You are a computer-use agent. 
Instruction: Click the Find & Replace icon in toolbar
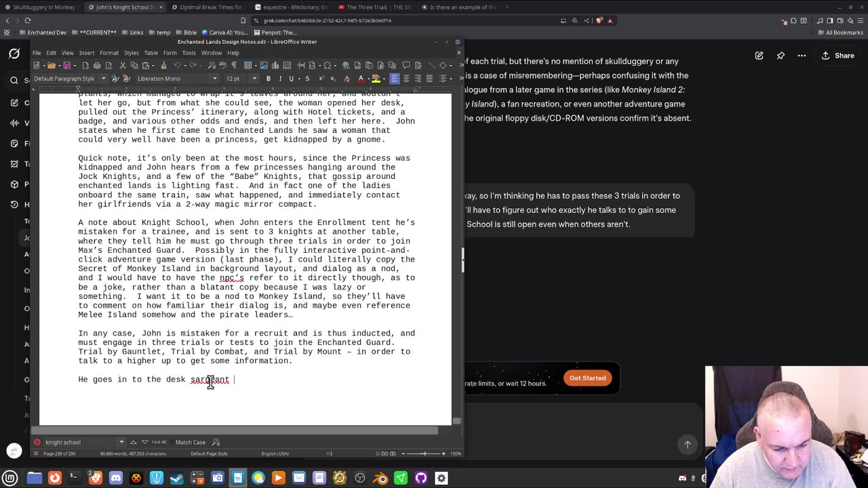[x=212, y=65]
